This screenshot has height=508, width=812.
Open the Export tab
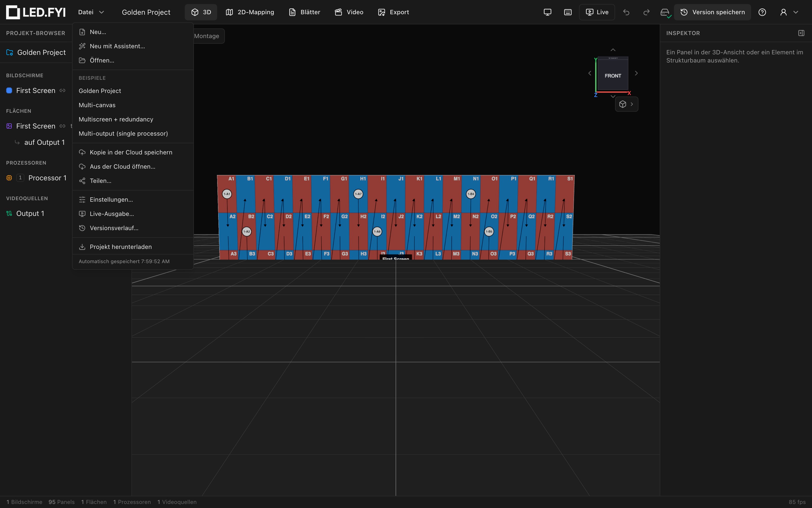point(393,12)
